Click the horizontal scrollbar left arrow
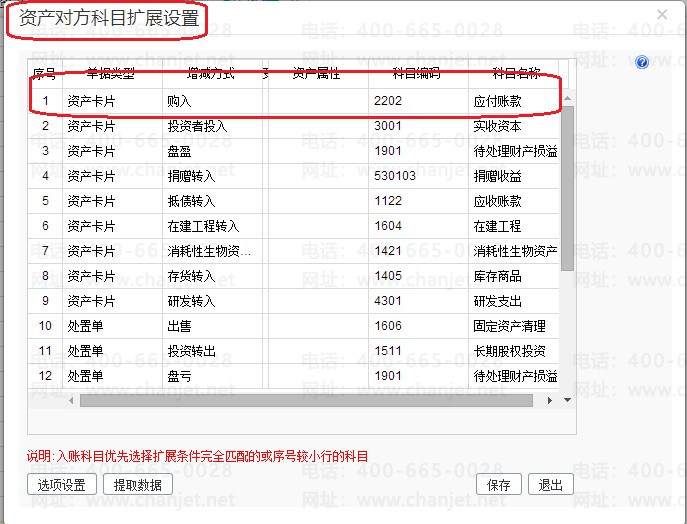Viewport: 687px width, 524px height. 71,400
